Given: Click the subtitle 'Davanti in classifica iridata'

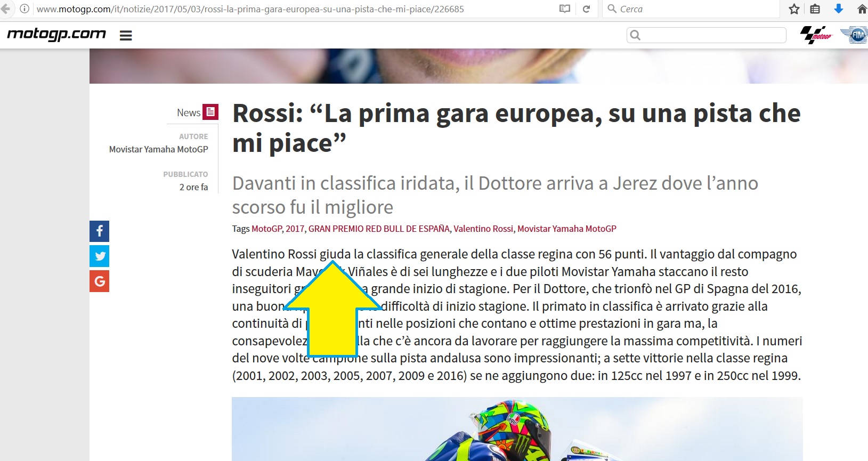Looking at the screenshot, I should pos(495,195).
